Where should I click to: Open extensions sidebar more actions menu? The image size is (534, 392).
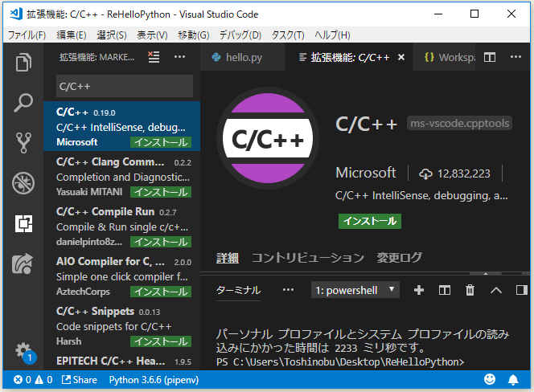tap(179, 57)
